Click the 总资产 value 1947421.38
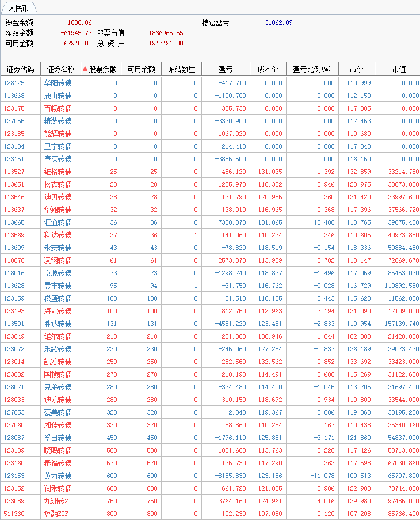Viewport: 420px width, 520px height. tap(166, 43)
